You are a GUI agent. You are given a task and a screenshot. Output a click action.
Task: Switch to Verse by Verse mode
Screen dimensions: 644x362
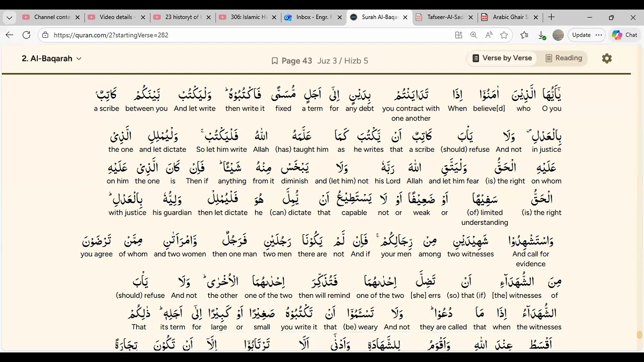[502, 58]
